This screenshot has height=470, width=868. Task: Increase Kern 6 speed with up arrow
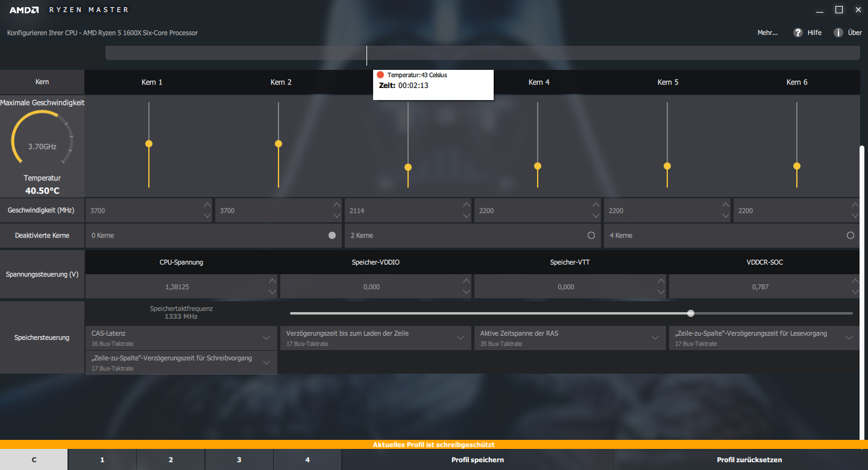click(x=854, y=205)
